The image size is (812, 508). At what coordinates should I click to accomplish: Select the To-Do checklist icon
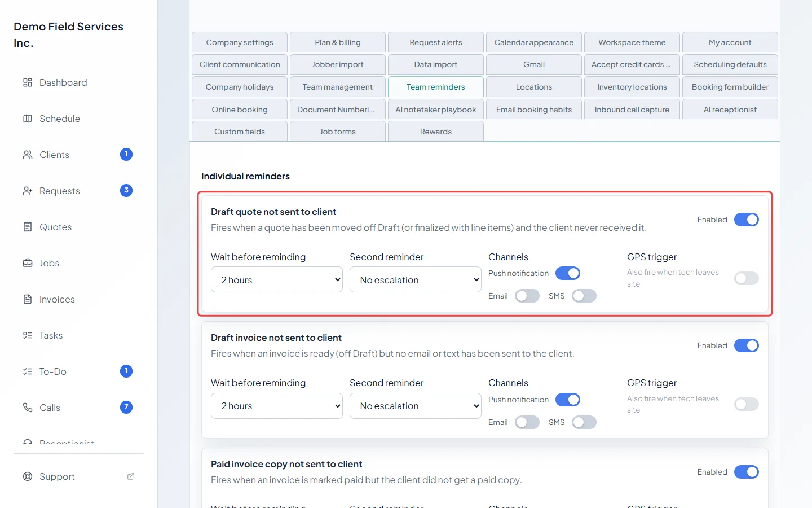28,371
